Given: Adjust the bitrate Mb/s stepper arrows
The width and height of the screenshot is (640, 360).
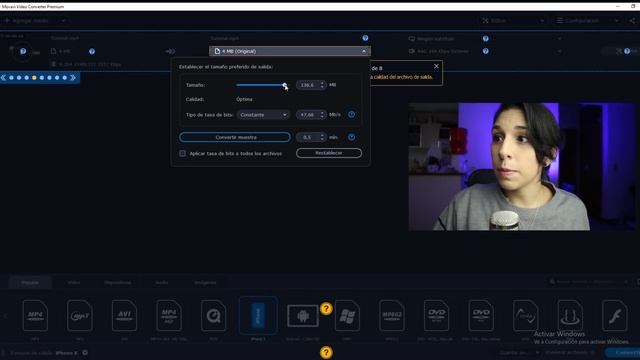Looking at the screenshot, I should pos(322,115).
